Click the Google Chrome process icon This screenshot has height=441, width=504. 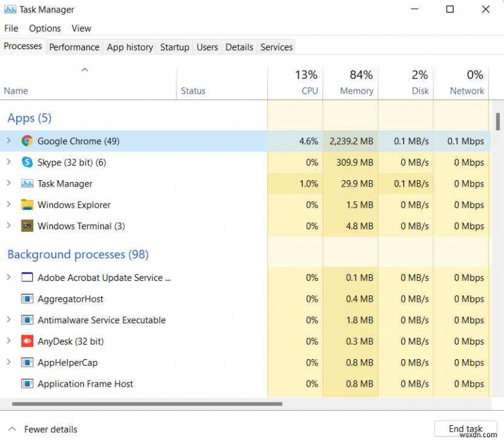(27, 141)
